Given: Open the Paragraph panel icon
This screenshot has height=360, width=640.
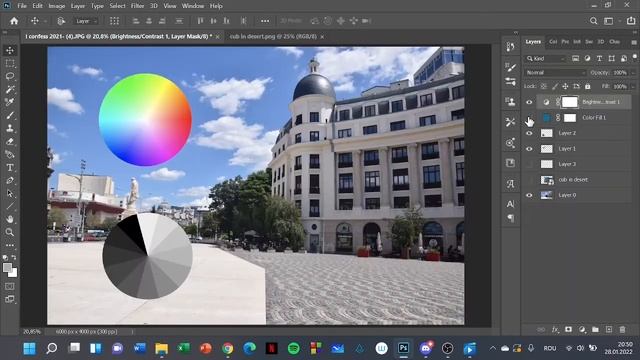Looking at the screenshot, I should click(x=511, y=219).
